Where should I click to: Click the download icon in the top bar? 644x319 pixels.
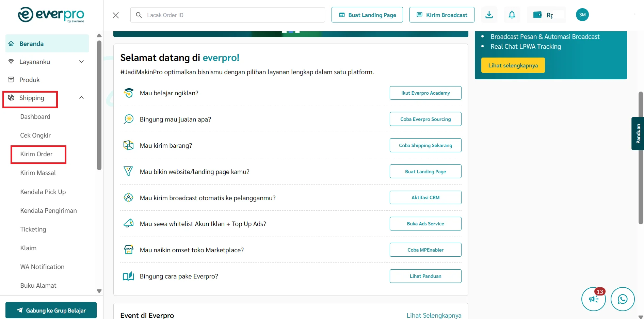tap(489, 15)
